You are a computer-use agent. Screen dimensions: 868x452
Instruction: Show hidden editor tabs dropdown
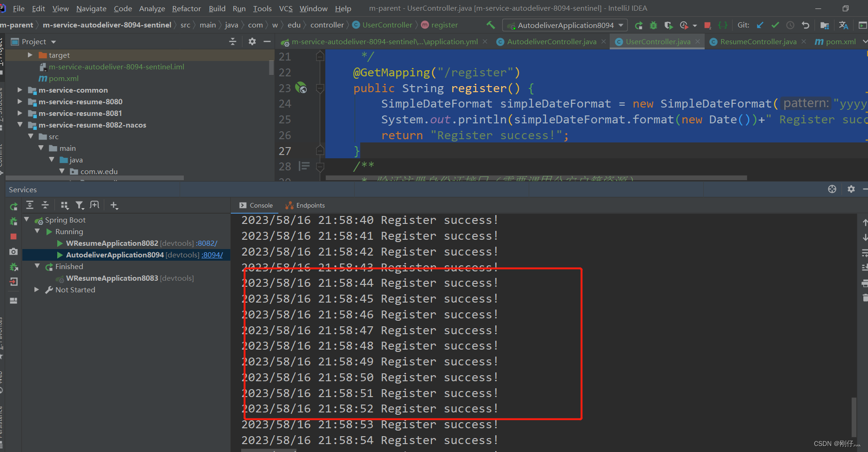point(864,41)
